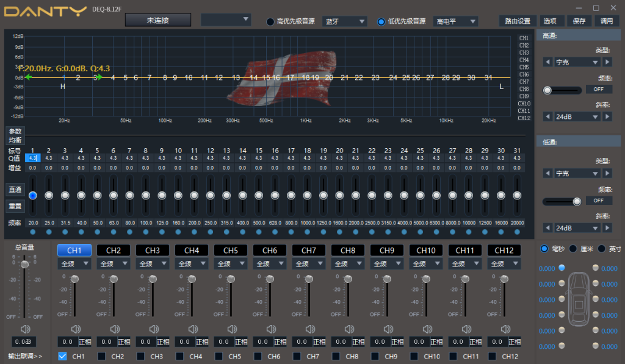Mute CH11 with its speaker icon
Screen dimensions: 625x364
tap(466, 329)
